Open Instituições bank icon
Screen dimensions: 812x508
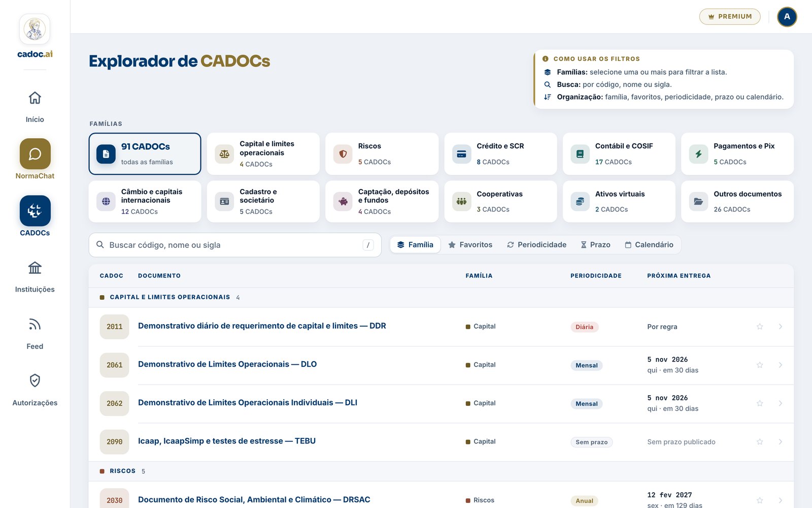(35, 268)
